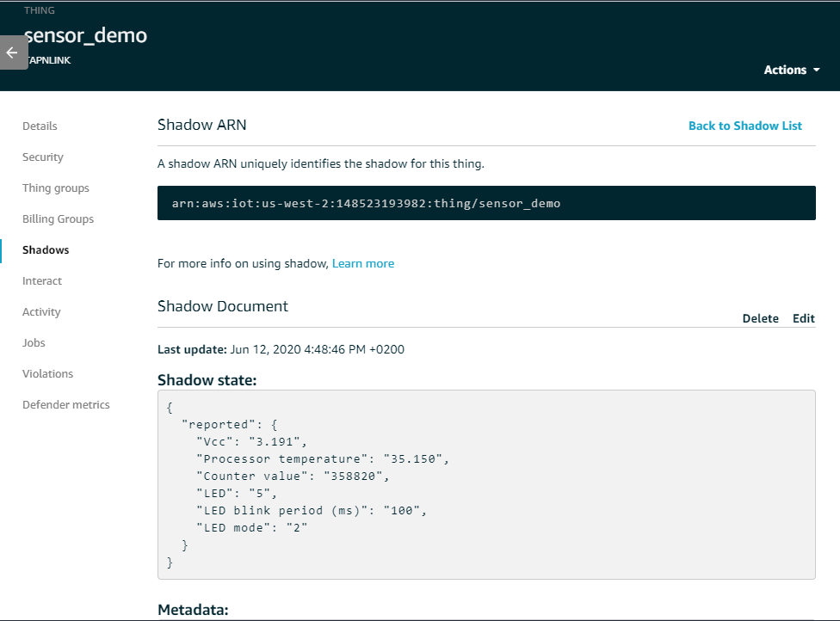
Task: Click the back arrow icon
Action: coord(12,52)
